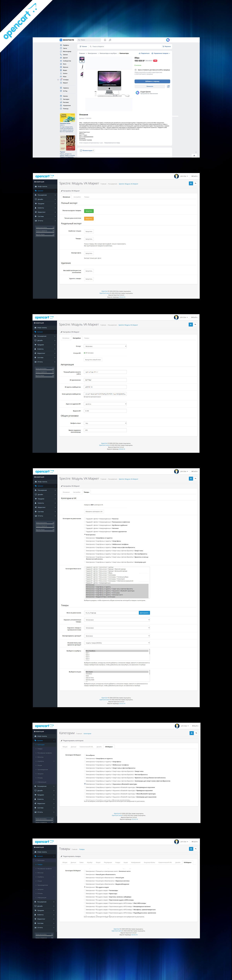
Task: Click the Версия API input field
Action: (105, 411)
